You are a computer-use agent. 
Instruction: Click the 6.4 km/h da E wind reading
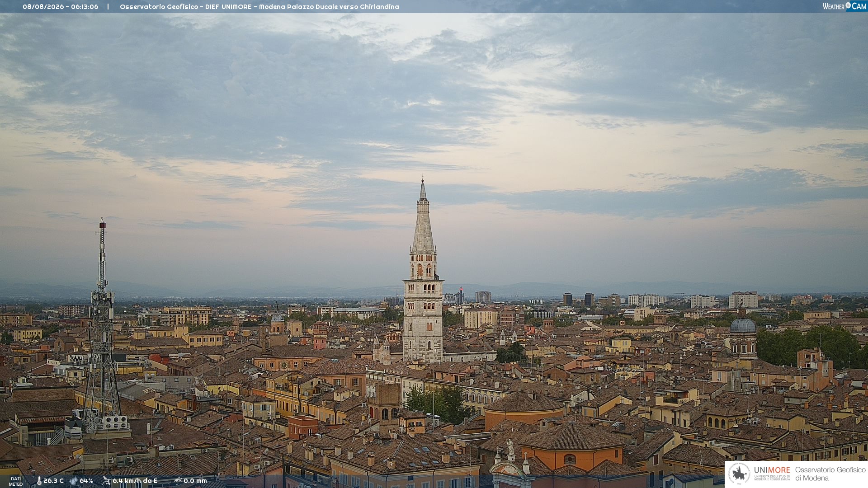point(135,481)
